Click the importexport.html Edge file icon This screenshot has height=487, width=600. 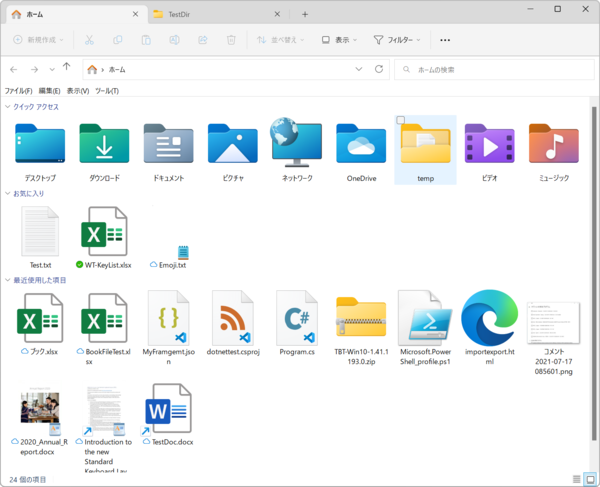[x=489, y=319]
